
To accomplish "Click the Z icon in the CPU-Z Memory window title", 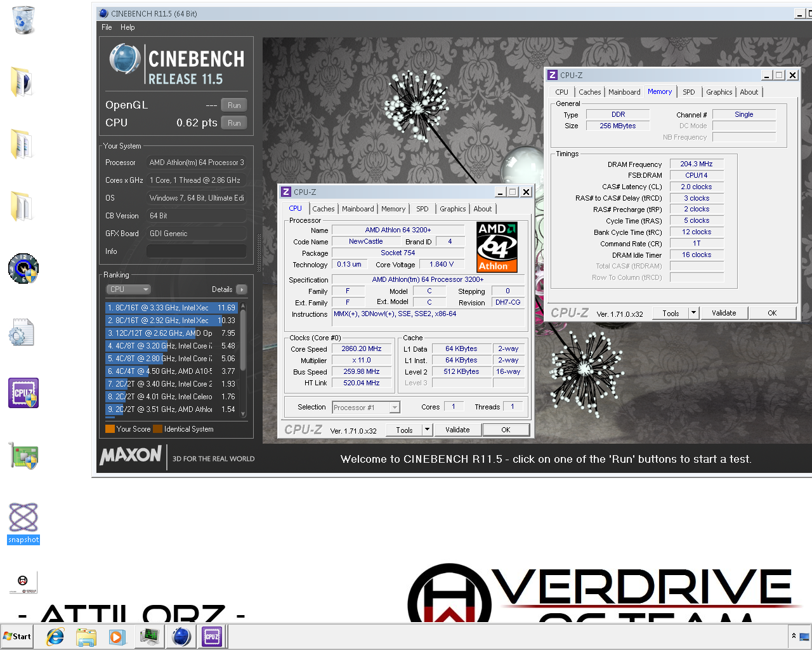I will (553, 75).
